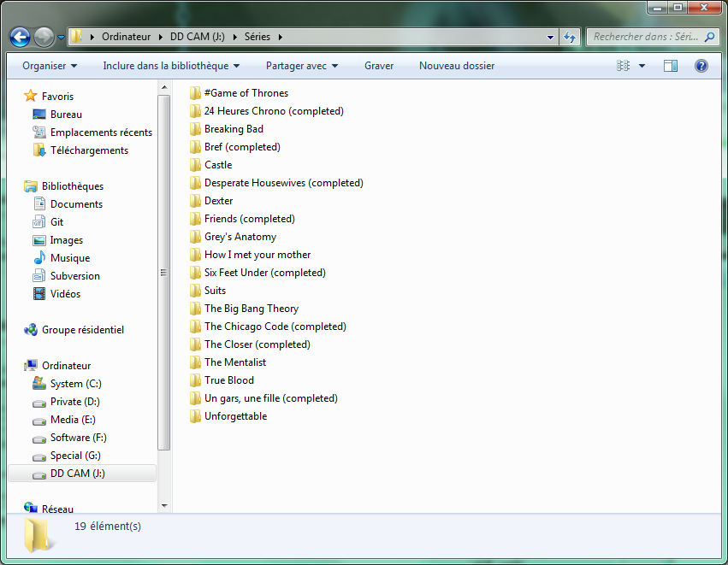Select The Big Bang Theory folder
The height and width of the screenshot is (565, 728).
(x=251, y=309)
